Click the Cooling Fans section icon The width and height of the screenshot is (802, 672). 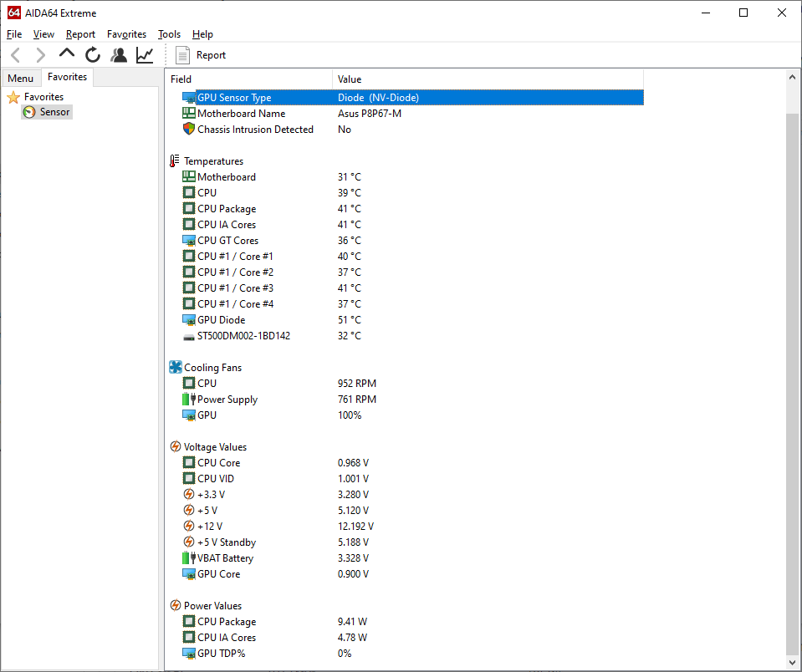click(176, 368)
